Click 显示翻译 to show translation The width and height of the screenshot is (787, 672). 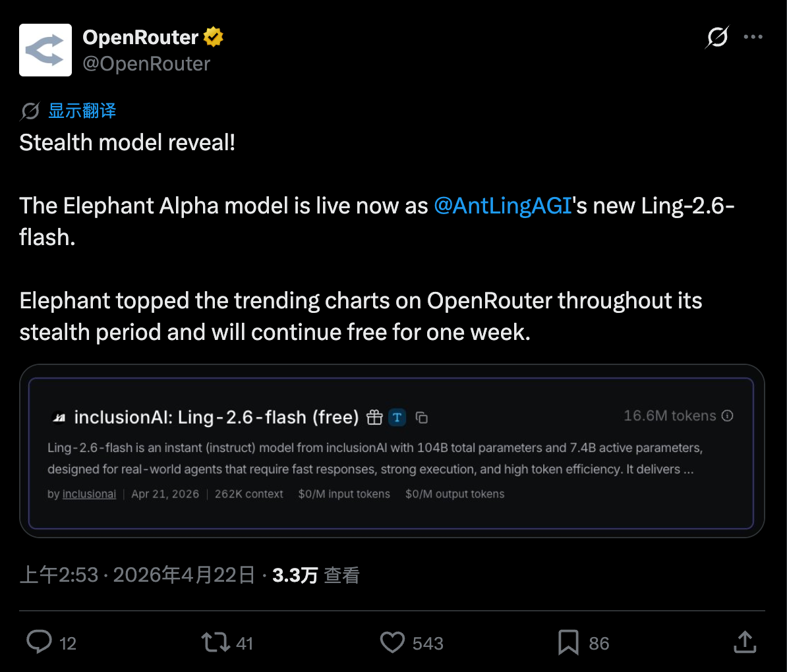82,111
